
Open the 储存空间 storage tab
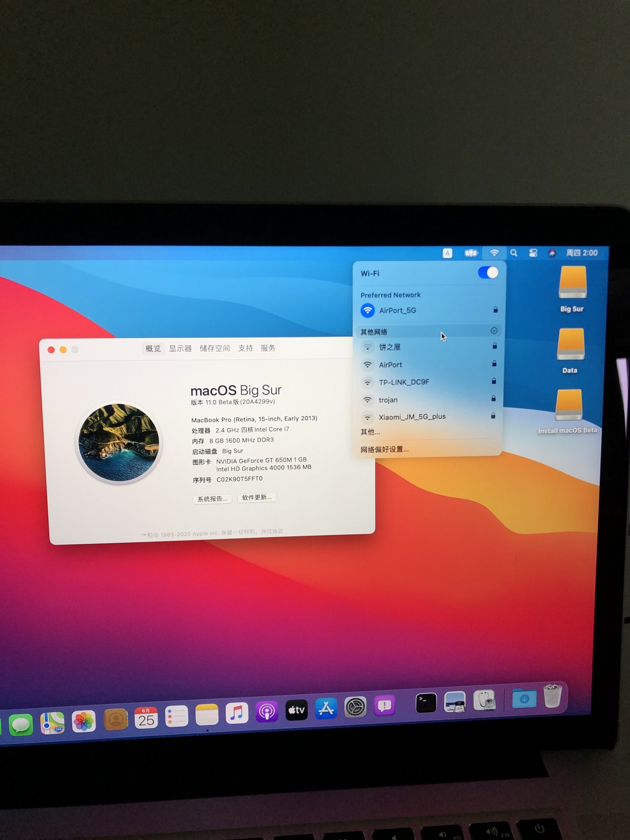point(215,348)
